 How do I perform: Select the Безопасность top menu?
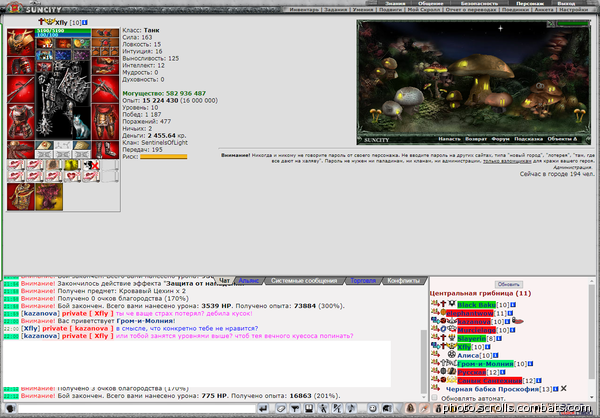coord(479,3)
